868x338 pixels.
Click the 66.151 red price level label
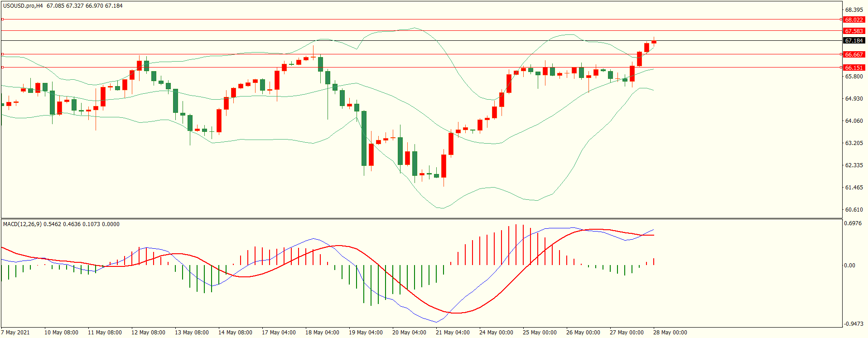854,68
